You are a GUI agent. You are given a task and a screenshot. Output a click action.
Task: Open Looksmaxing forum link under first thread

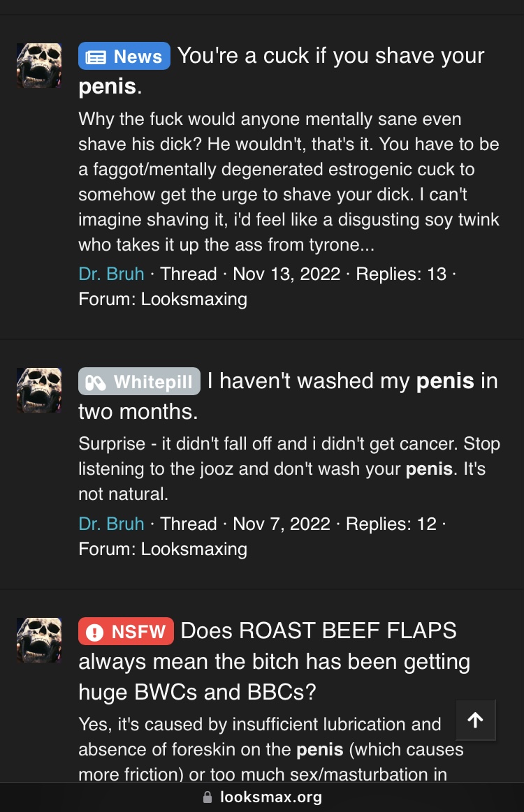[194, 300]
